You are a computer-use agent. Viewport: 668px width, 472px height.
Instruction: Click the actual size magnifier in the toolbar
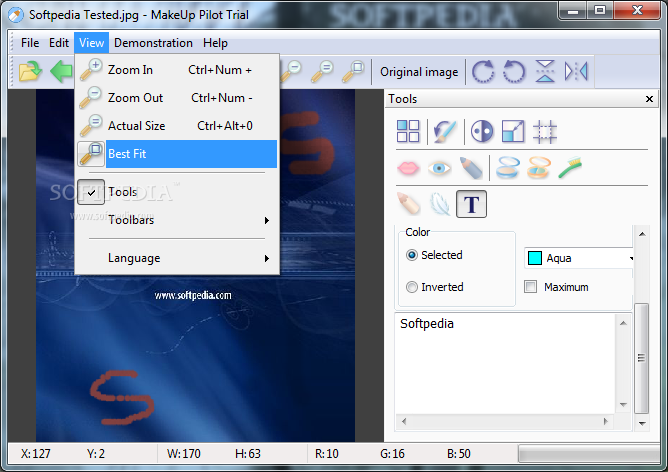322,71
